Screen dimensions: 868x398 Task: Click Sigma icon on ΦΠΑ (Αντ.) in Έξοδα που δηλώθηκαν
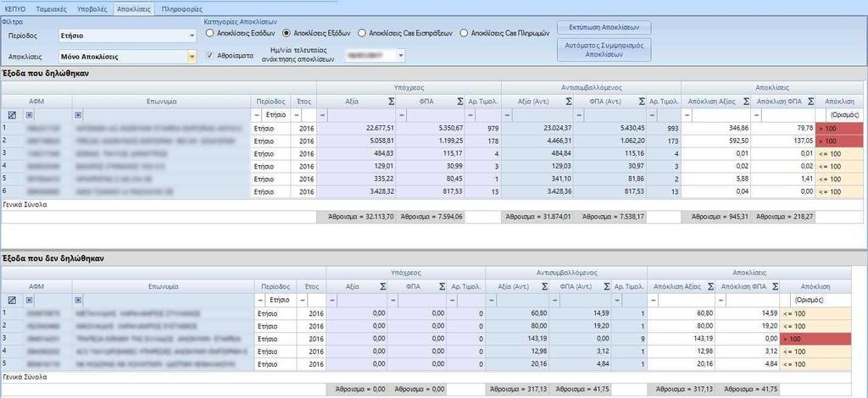[642, 102]
